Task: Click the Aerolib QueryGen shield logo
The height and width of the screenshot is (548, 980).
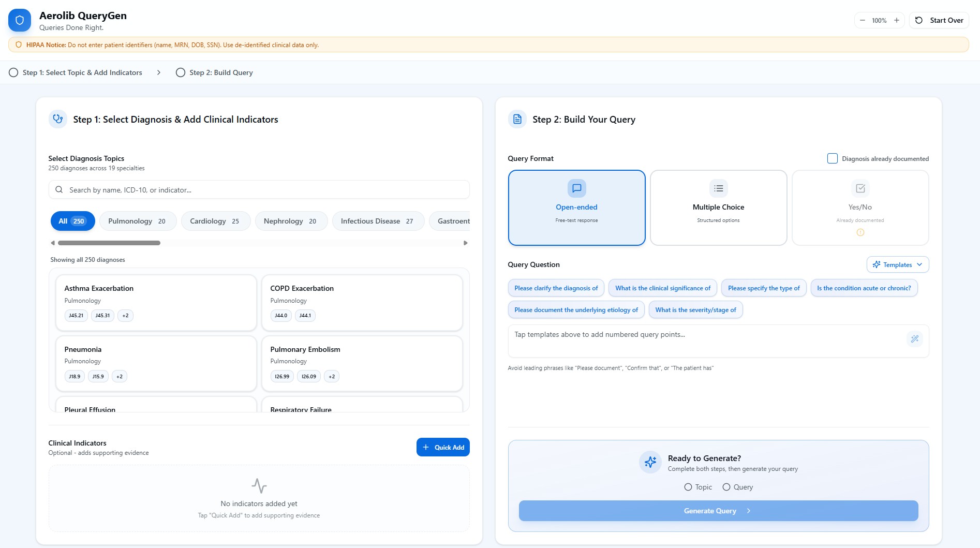Action: coord(19,20)
